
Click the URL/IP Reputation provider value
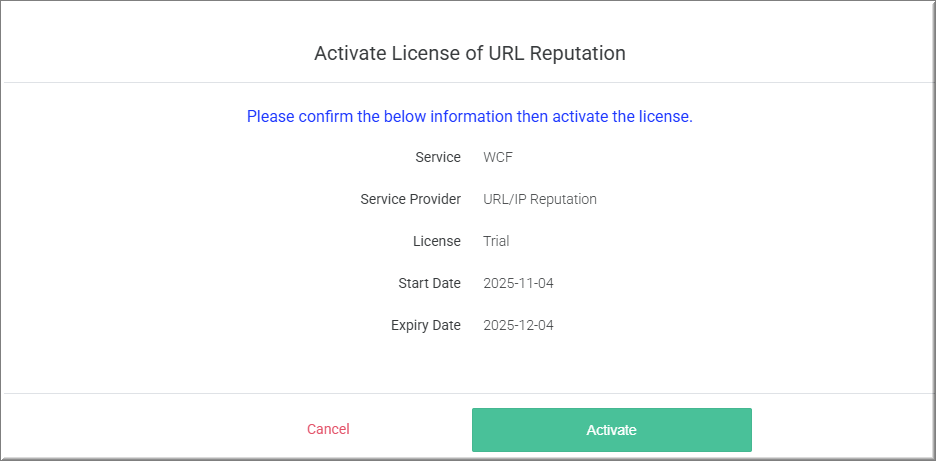539,199
